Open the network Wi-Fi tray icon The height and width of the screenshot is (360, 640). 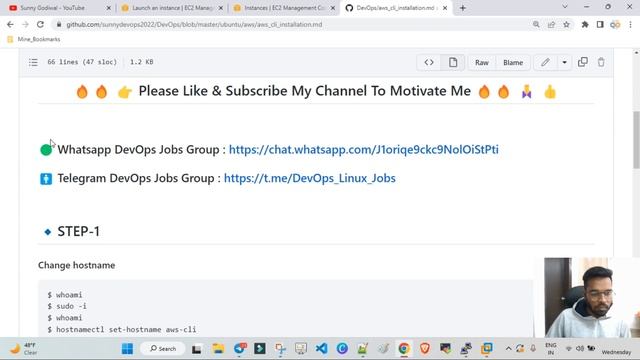[x=569, y=349]
